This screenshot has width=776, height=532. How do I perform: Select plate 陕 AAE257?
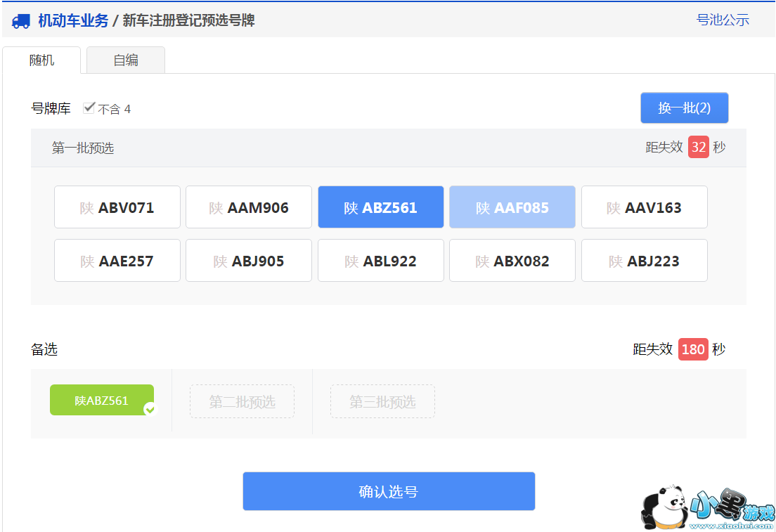click(x=117, y=261)
